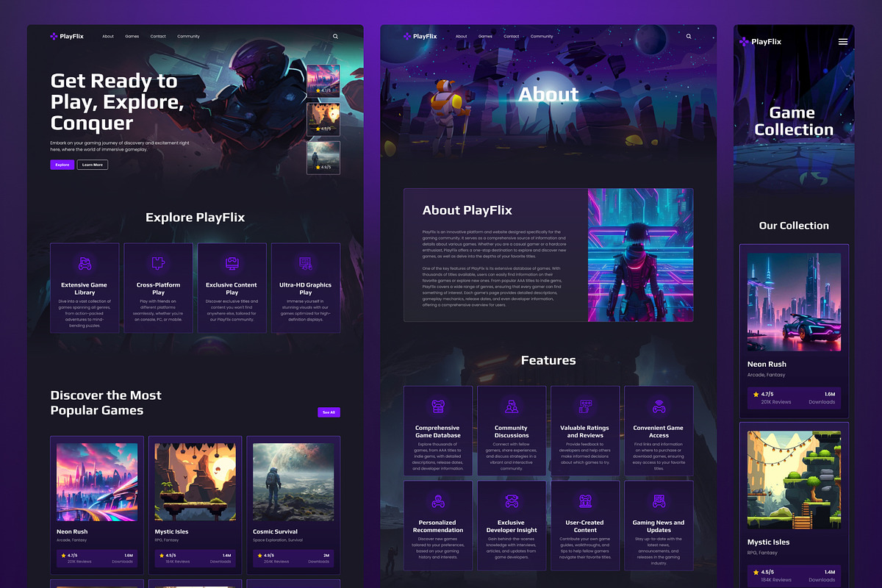Click 'Space Exploration, Survival' genre text
This screenshot has height=588, width=882.
(x=277, y=540)
